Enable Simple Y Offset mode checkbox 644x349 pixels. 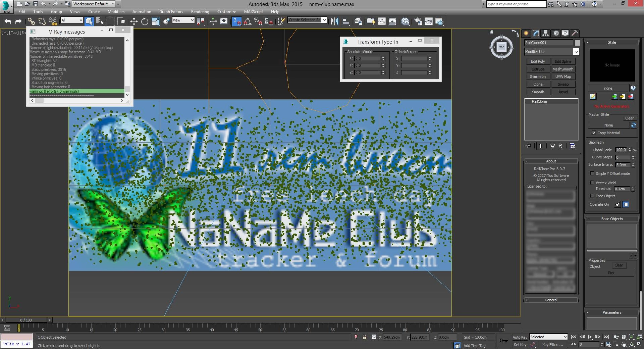[x=592, y=173]
